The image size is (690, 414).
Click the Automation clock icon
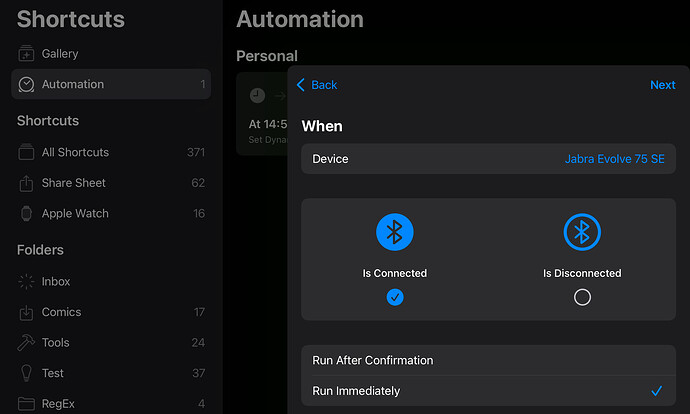(26, 84)
